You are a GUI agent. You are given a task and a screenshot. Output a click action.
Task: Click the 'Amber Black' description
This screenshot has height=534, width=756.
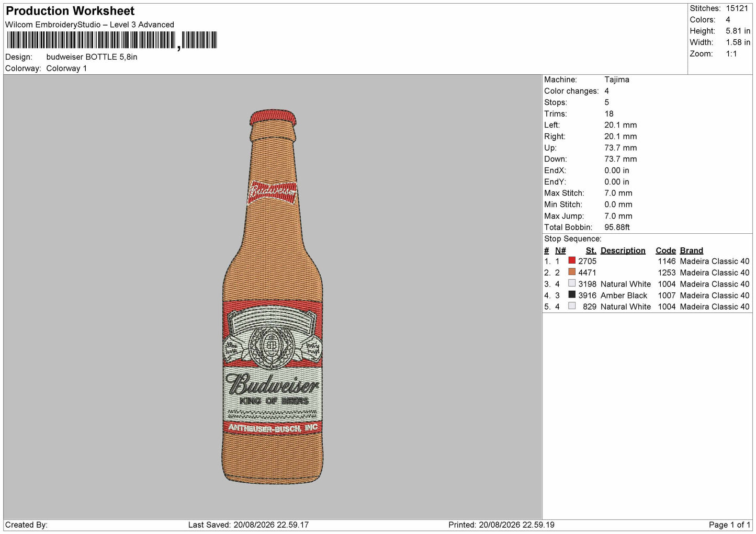(624, 295)
